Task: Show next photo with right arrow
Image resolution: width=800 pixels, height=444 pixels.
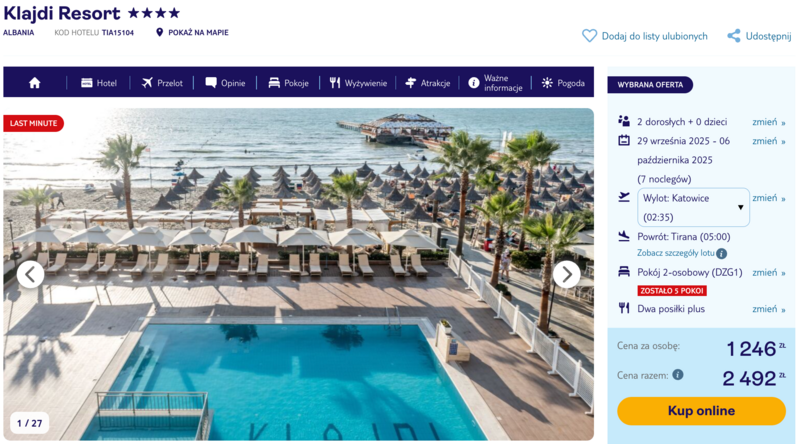Action: pos(566,275)
